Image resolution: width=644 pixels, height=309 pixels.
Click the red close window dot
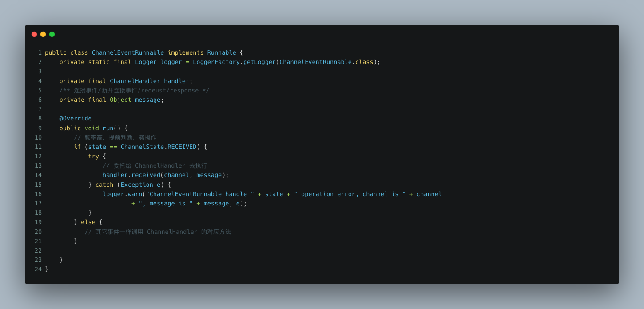coord(34,34)
